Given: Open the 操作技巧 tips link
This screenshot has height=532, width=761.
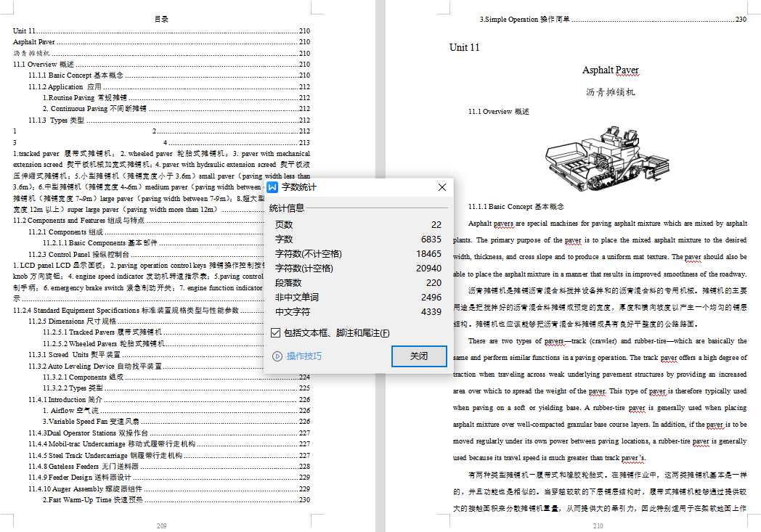Looking at the screenshot, I should coord(304,356).
